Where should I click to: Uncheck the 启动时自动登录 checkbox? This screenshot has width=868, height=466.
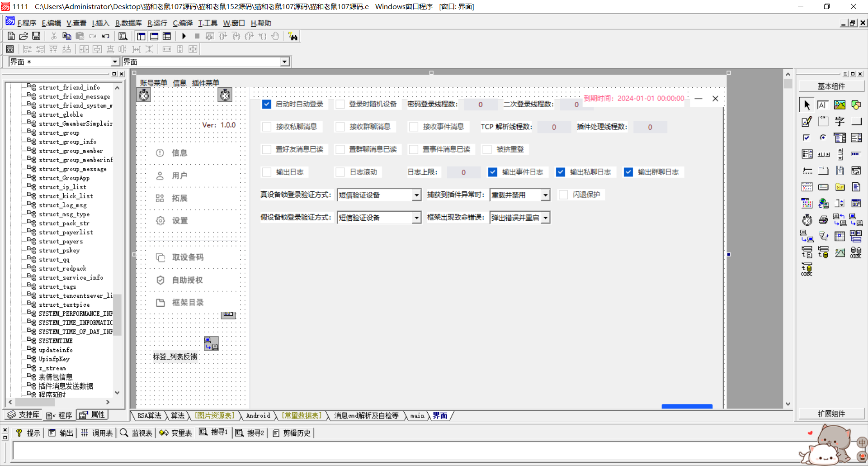click(267, 104)
